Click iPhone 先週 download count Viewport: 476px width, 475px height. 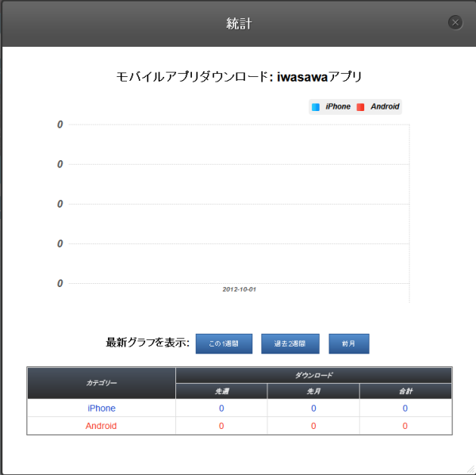click(x=221, y=408)
